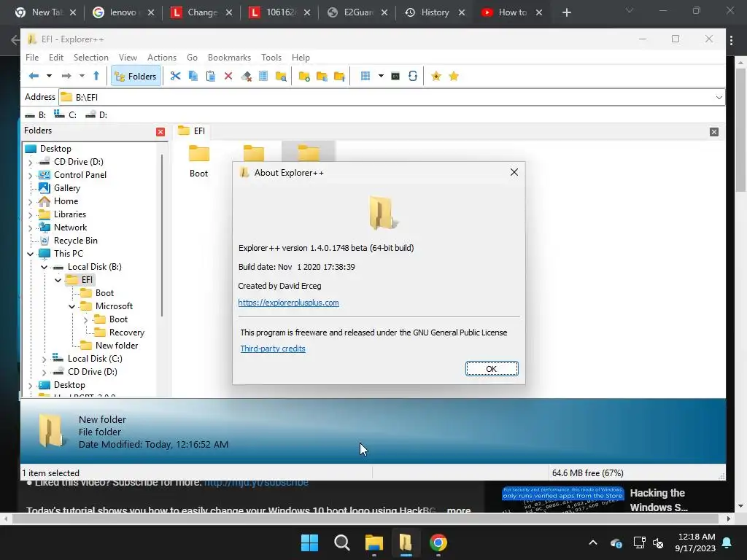Image resolution: width=747 pixels, height=560 pixels.
Task: Add bookmark with the star-plus icon
Action: point(436,76)
